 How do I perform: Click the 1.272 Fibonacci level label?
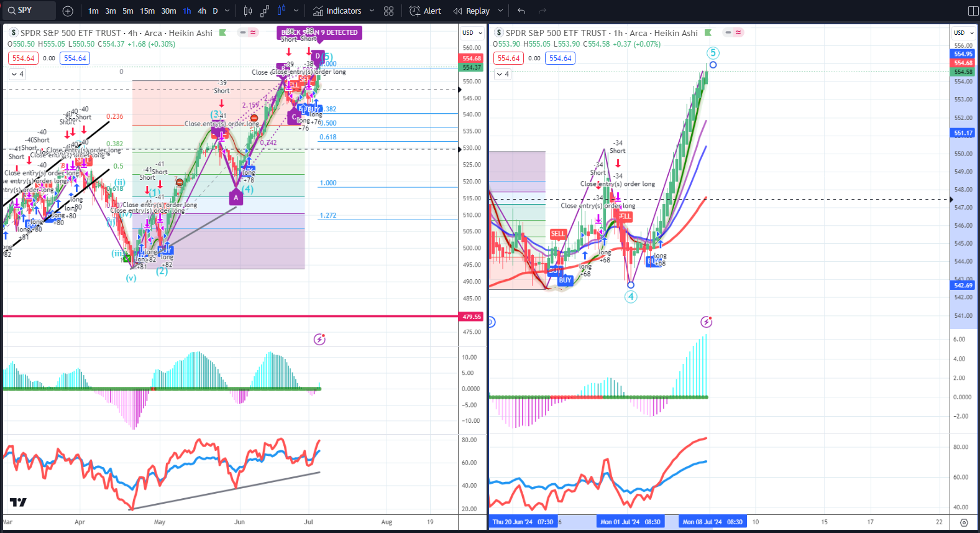click(328, 215)
